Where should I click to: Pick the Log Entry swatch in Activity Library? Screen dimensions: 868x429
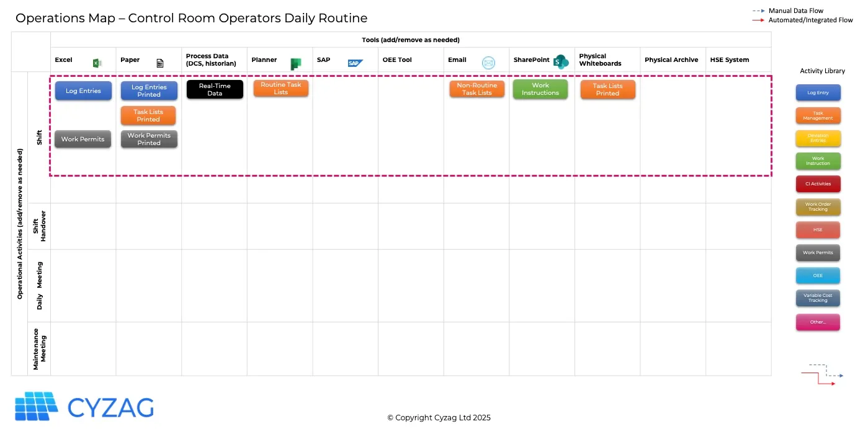(x=818, y=93)
